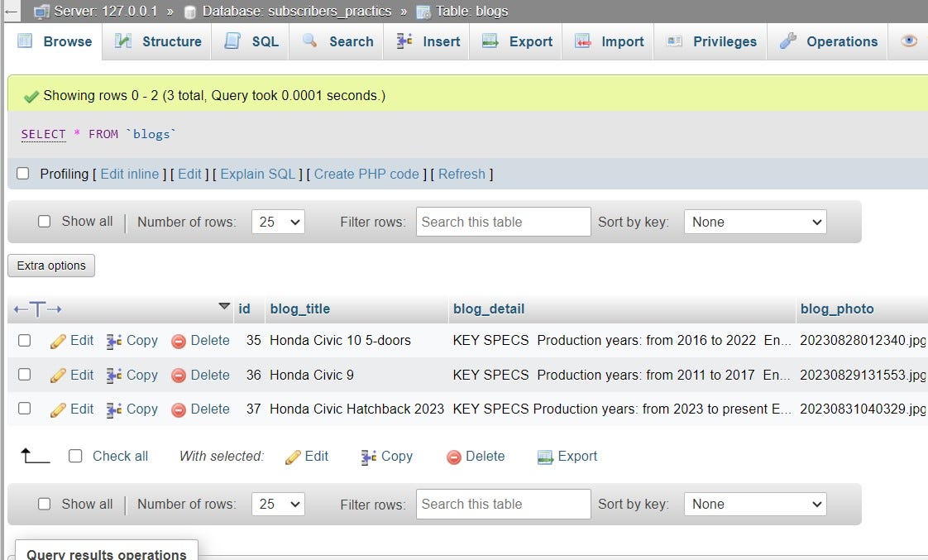Click the red Delete icon for row 37
The width and height of the screenshot is (928, 560).
point(178,410)
